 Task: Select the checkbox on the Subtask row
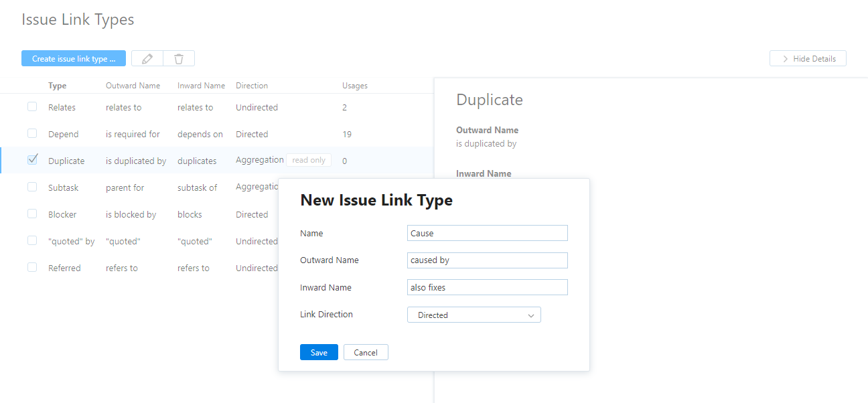31,187
